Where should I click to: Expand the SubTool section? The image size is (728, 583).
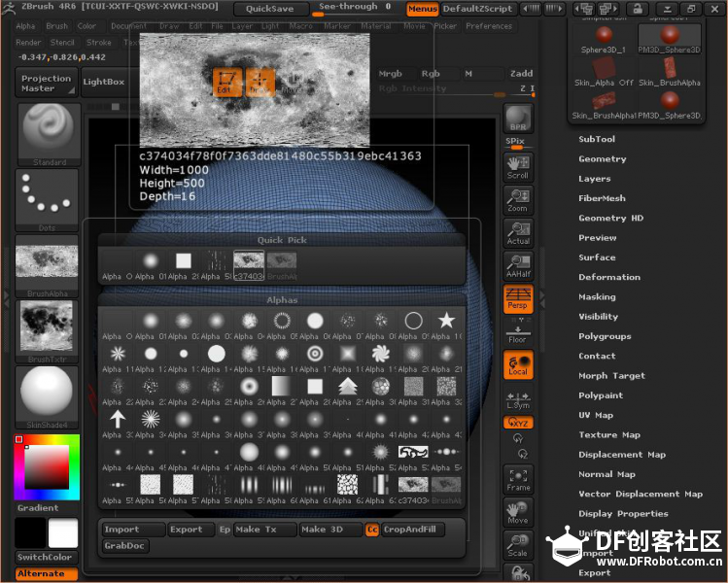[597, 139]
